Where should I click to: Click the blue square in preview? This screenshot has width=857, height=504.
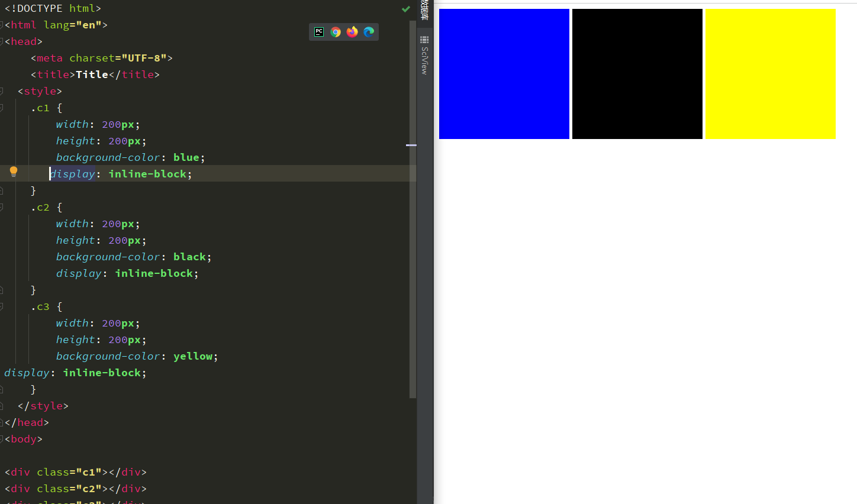(x=504, y=74)
